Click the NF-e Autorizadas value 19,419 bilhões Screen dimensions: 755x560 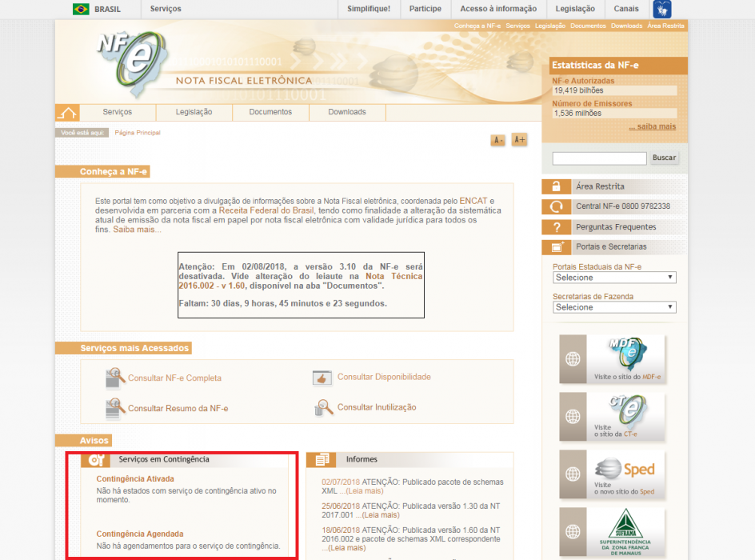(x=614, y=90)
